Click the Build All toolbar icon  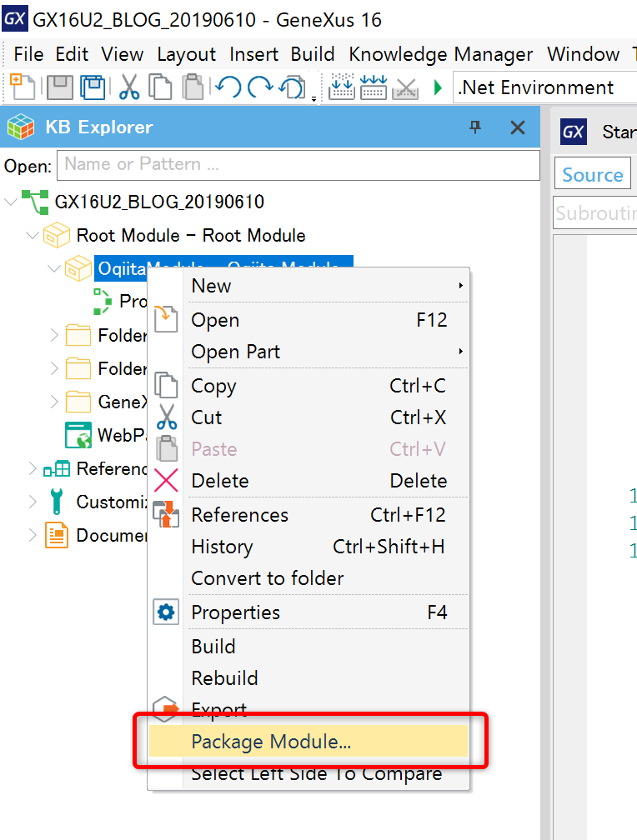(x=342, y=87)
